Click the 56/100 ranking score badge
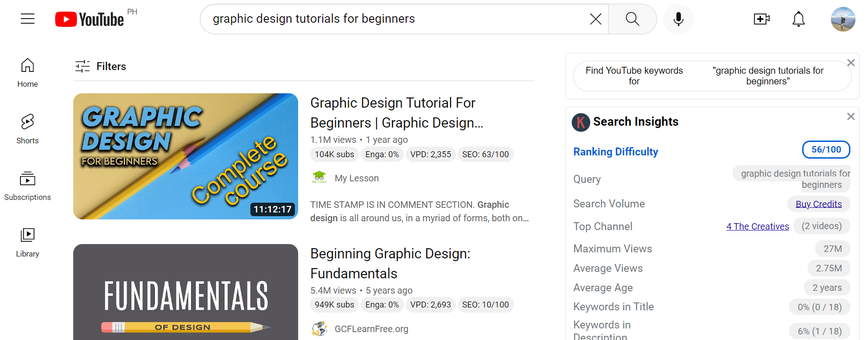 pyautogui.click(x=826, y=149)
